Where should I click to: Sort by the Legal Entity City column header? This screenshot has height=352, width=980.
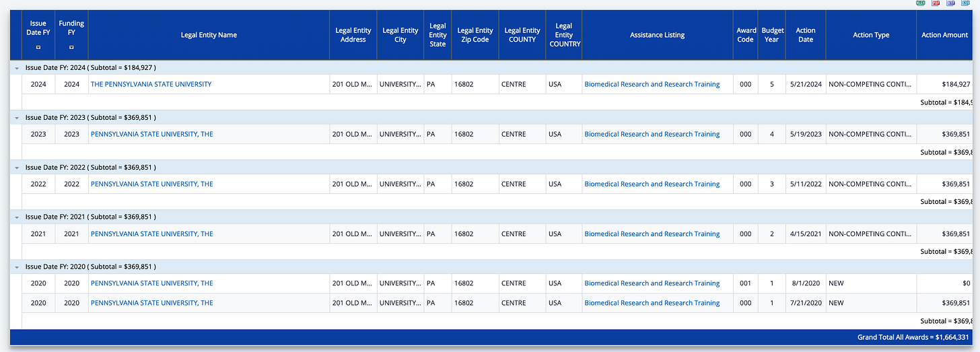pos(400,35)
